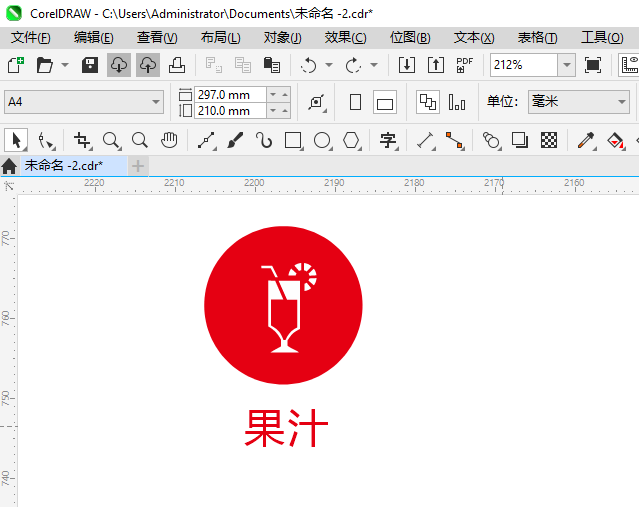
Task: Click the Full-screen preview icon
Action: point(593,65)
